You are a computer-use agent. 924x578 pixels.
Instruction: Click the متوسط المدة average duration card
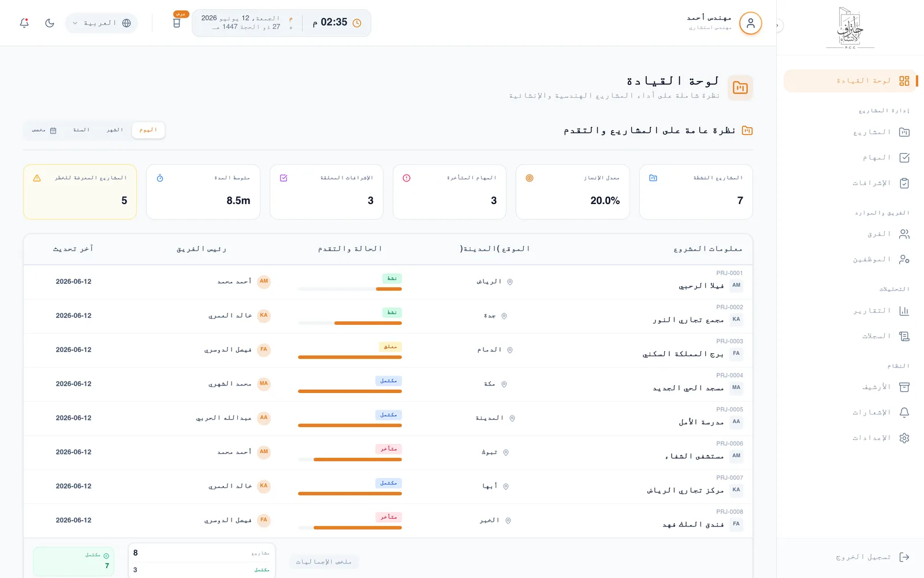[x=203, y=192]
